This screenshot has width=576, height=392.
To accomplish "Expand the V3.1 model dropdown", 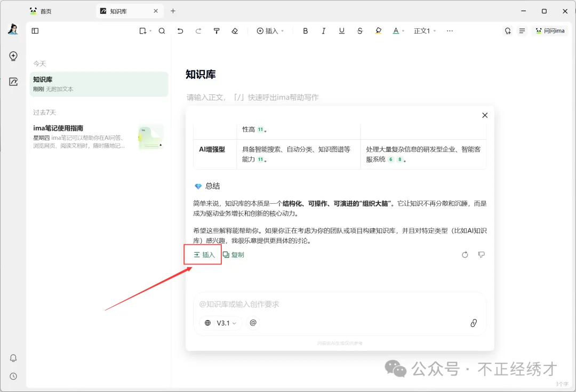I will tap(226, 323).
